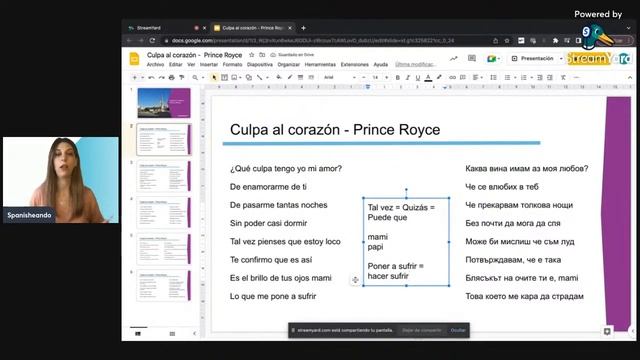Image resolution: width=640 pixels, height=360 pixels.
Task: Open the activity dashboard trend icon
Action: tap(453, 59)
